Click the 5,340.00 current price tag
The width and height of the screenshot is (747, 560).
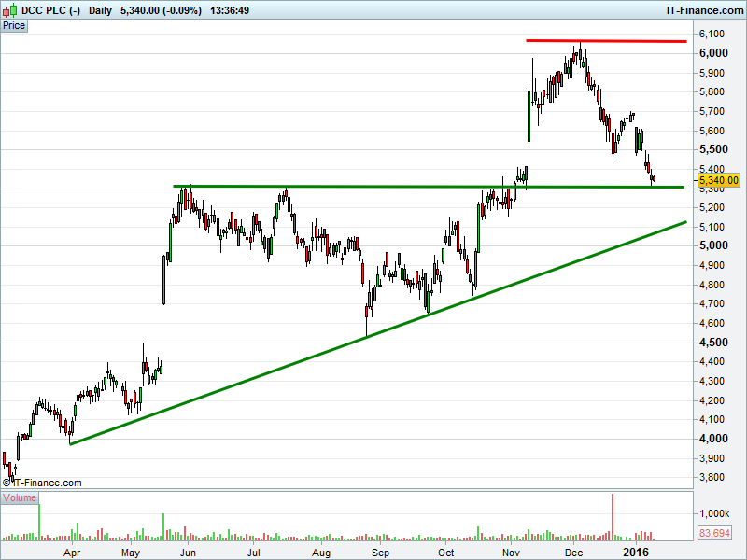coord(717,180)
